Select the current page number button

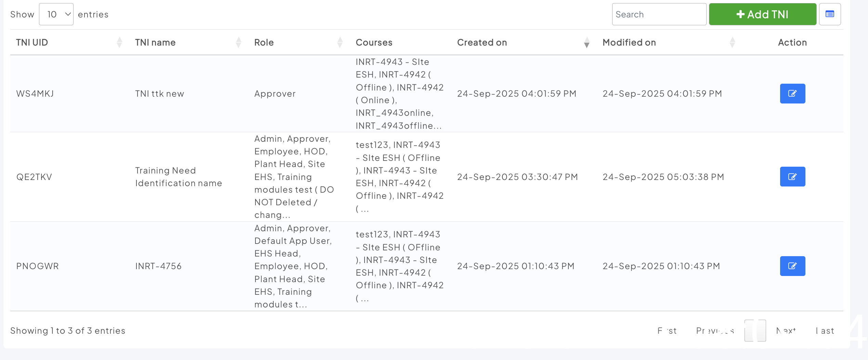pos(755,331)
